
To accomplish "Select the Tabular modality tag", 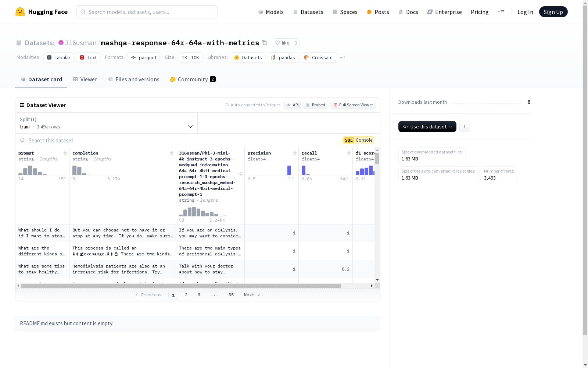I will click(59, 57).
